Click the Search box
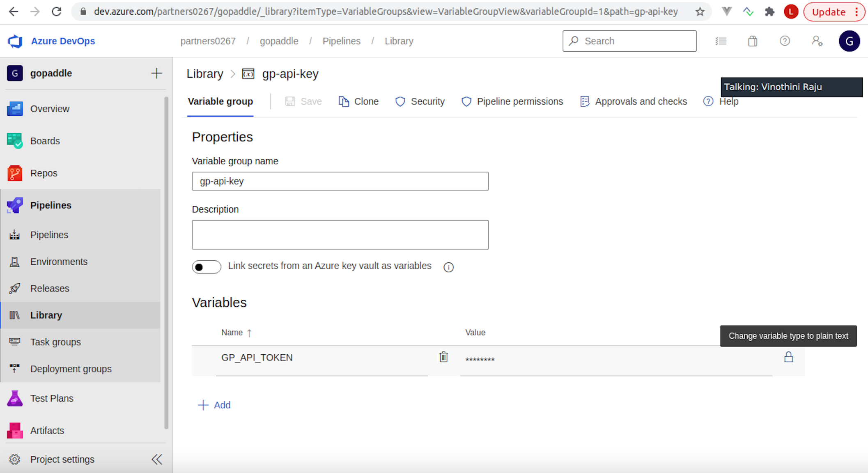Viewport: 868px width, 473px height. [629, 41]
